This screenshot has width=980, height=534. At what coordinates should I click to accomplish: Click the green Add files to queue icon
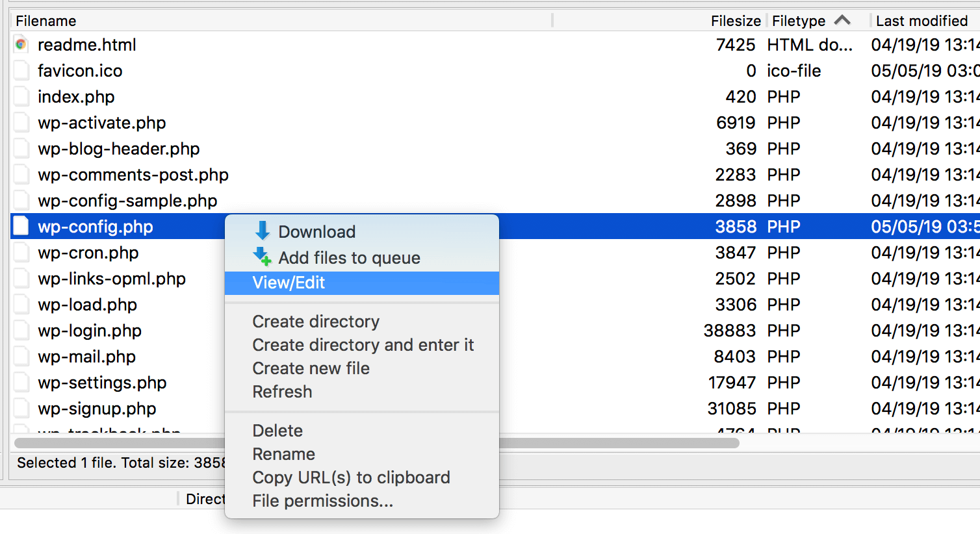click(x=263, y=257)
